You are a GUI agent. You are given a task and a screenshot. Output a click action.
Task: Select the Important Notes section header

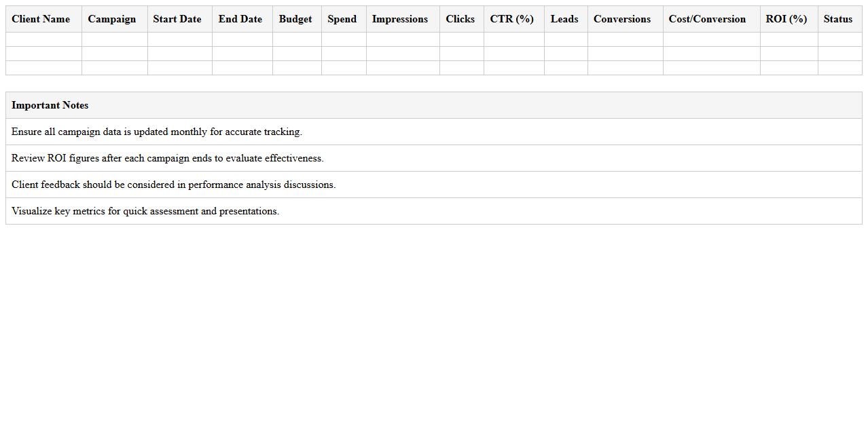click(50, 105)
